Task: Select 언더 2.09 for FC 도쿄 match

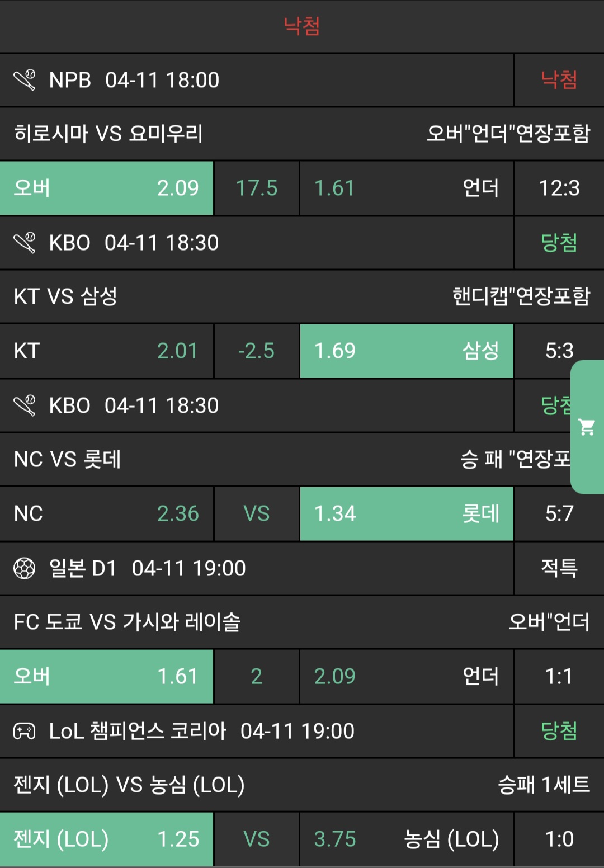Action: pyautogui.click(x=406, y=677)
